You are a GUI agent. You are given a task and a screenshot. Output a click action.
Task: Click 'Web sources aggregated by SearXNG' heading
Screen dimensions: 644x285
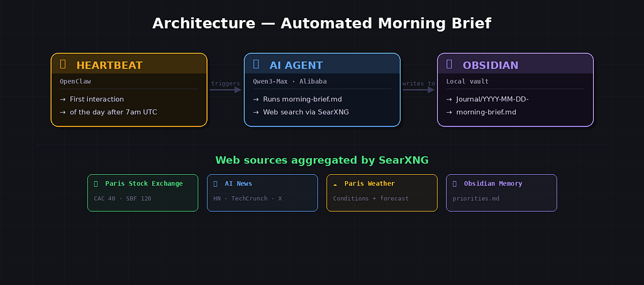coord(322,160)
